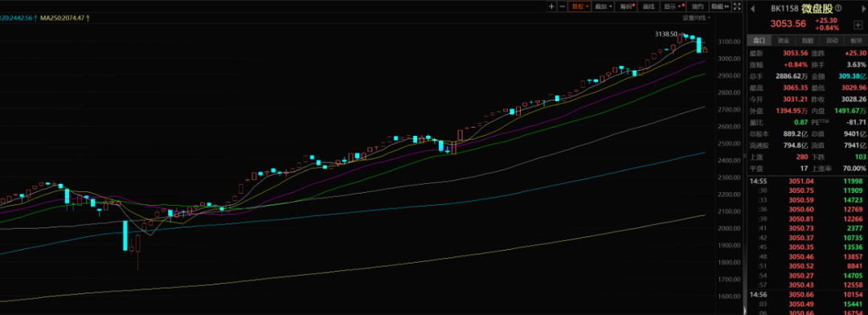Viewport: 868px width, 315px height.
Task: Hide the side panel via 隐藏 arrows
Action: point(719,6)
